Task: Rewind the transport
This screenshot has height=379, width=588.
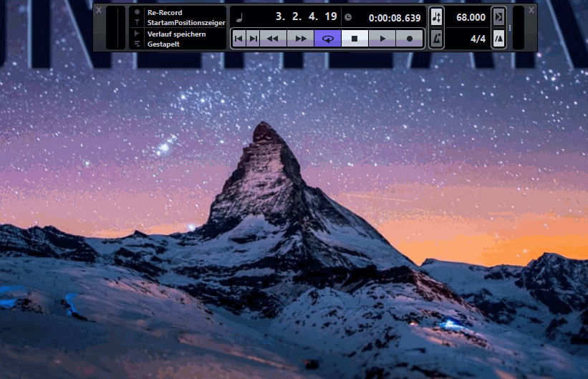Action: 274,39
